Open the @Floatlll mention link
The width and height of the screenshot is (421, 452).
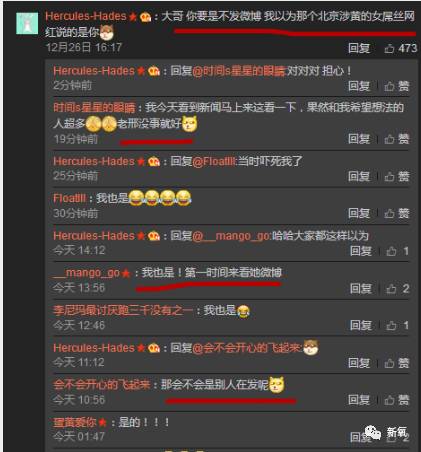point(214,162)
